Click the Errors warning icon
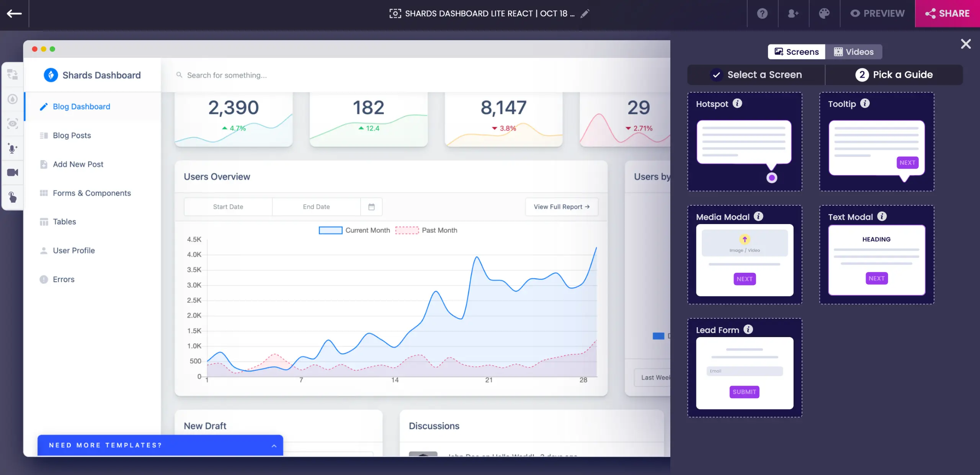980x475 pixels. tap(44, 279)
